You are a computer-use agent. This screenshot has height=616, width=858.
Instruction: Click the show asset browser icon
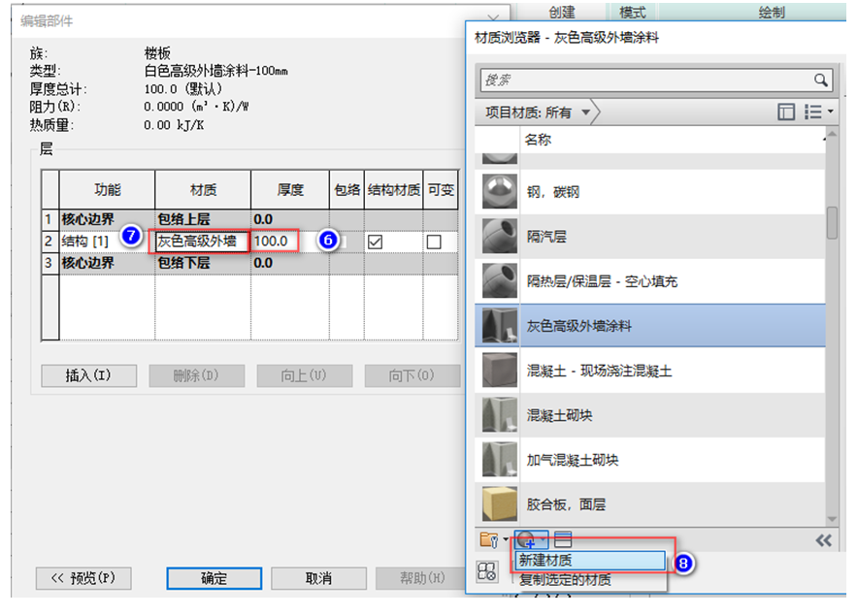click(x=485, y=572)
